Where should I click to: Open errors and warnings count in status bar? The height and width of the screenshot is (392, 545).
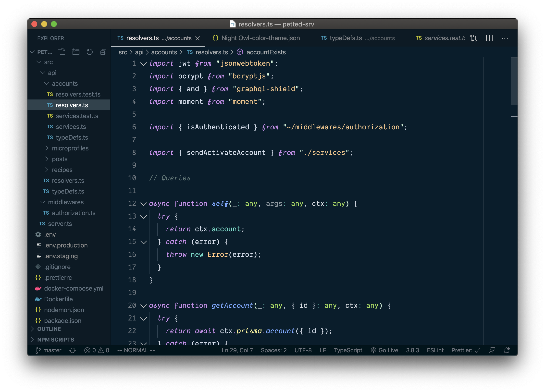tap(97, 350)
